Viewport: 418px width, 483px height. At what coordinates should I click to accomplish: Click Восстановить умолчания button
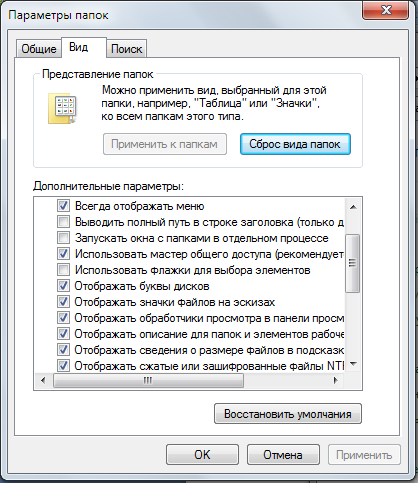pyautogui.click(x=288, y=414)
